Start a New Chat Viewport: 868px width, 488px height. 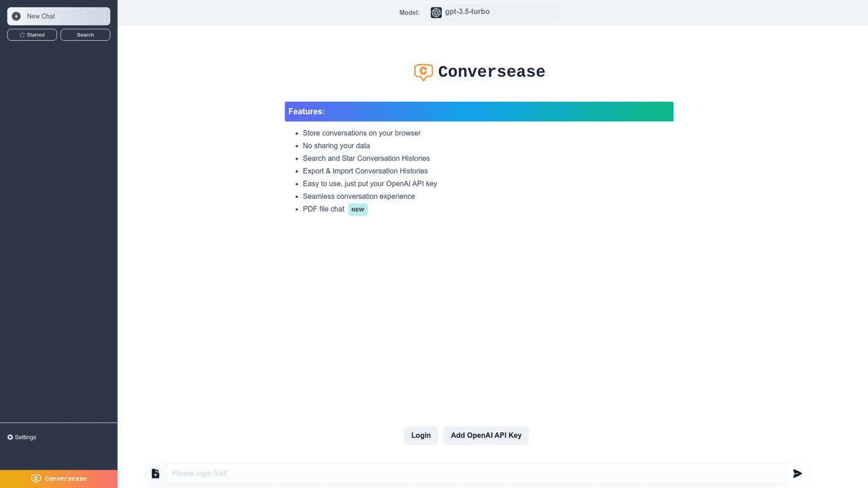(58, 16)
